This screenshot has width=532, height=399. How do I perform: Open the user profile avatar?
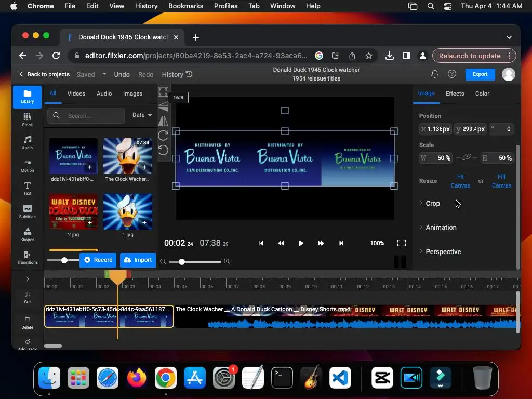pyautogui.click(x=508, y=74)
